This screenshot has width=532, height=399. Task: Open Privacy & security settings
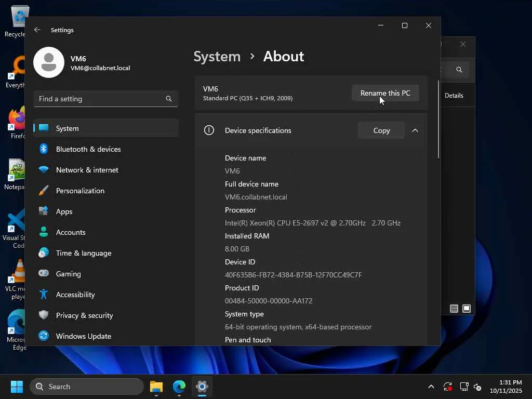click(84, 315)
